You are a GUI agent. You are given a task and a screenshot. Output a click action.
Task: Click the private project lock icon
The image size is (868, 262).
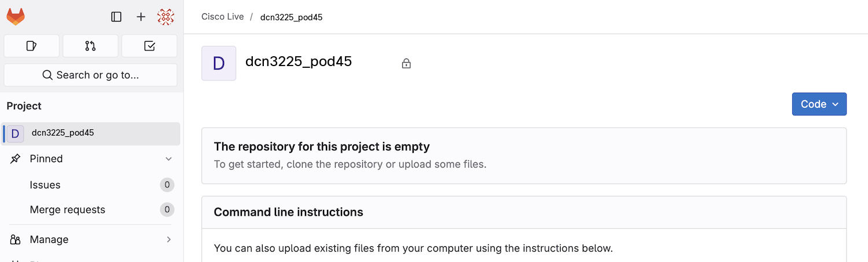coord(406,63)
